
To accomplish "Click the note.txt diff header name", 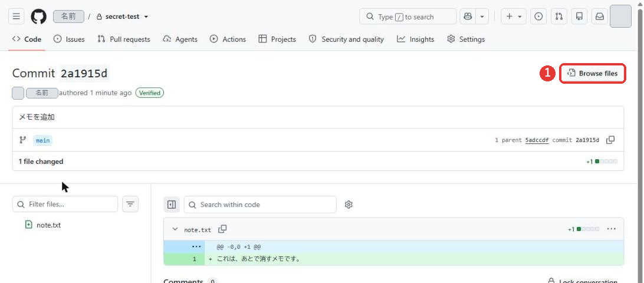I will (198, 229).
